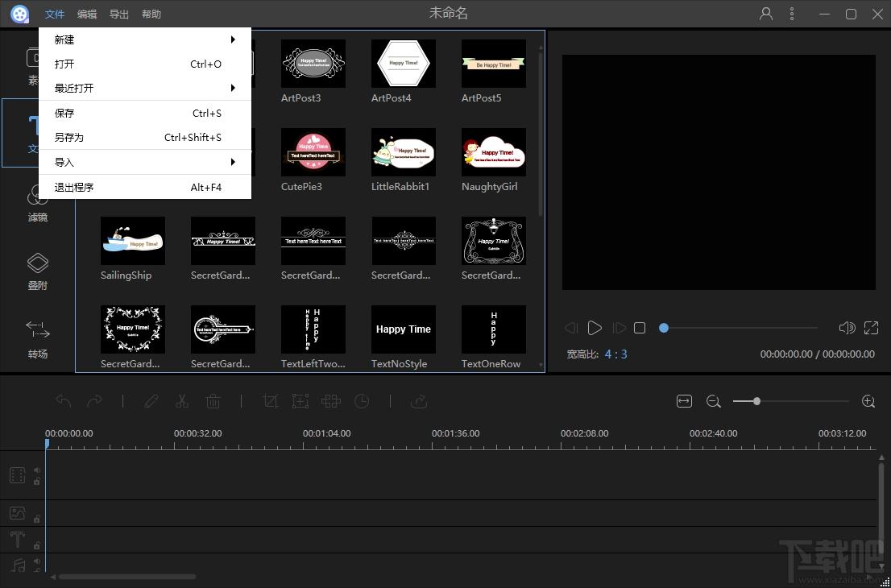Choose 另存为 from the file menu

pos(145,138)
